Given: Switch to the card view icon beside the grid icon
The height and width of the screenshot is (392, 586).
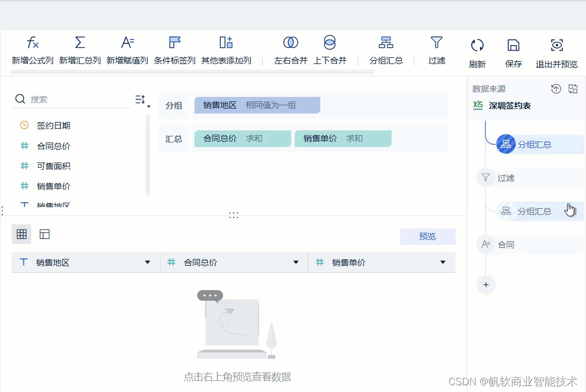Looking at the screenshot, I should [x=45, y=234].
